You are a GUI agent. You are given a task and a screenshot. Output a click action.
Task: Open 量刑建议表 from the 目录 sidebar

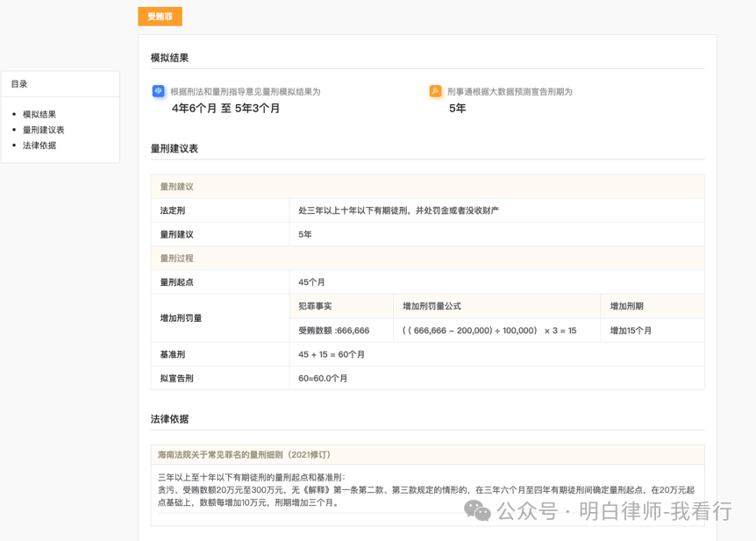pos(44,129)
